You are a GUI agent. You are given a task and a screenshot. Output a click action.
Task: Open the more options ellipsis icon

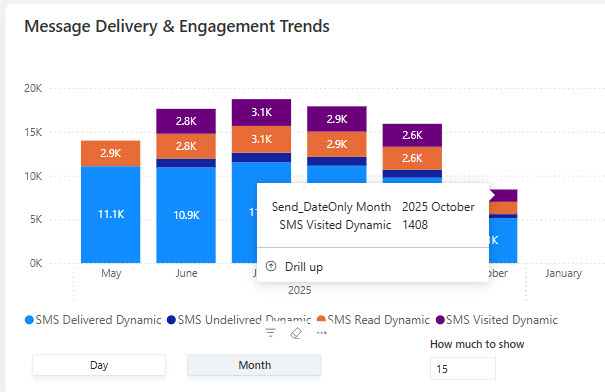pos(321,333)
